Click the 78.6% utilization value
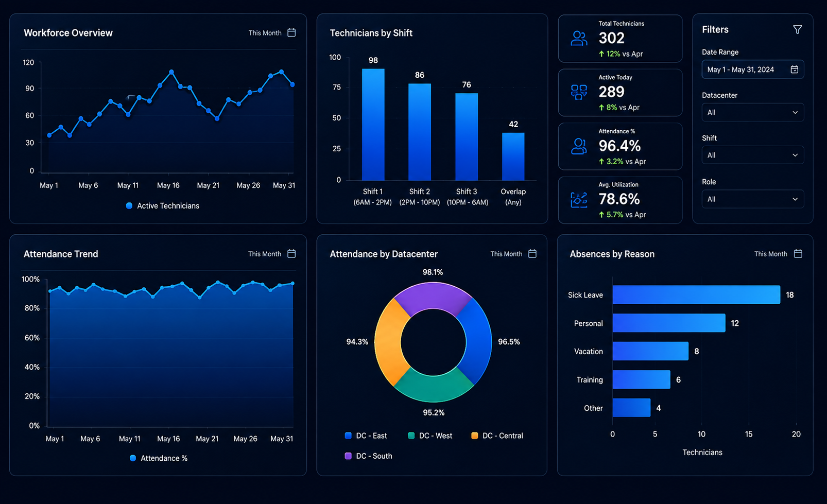This screenshot has width=827, height=504. tap(619, 199)
